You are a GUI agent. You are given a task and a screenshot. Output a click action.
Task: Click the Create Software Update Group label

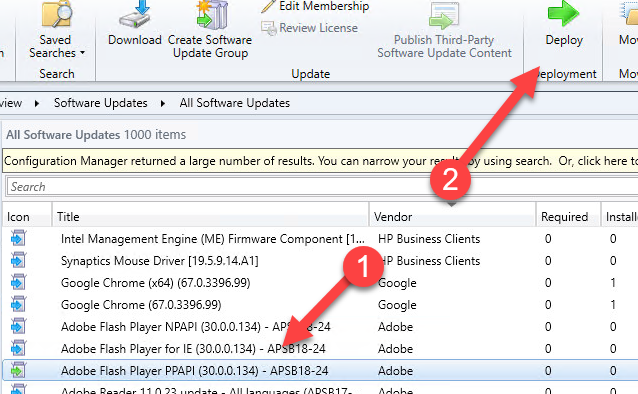click(210, 46)
